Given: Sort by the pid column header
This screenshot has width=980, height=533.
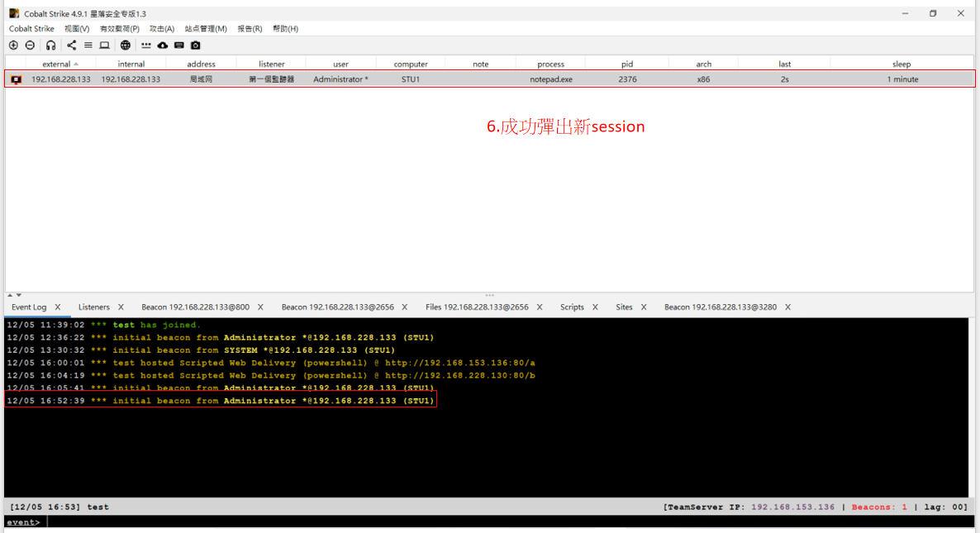Looking at the screenshot, I should point(627,64).
